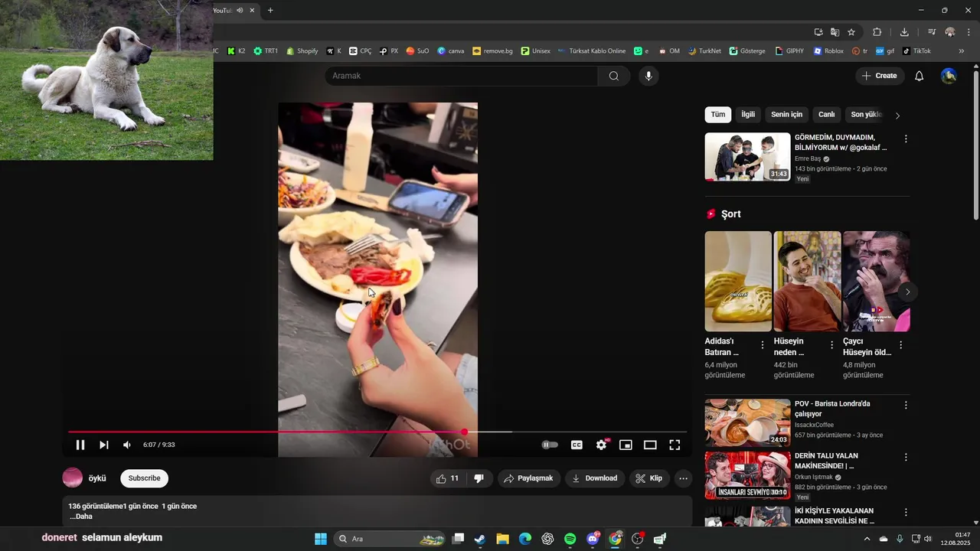Toggle closed captions (CC)
This screenshot has width=980, height=551.
(577, 445)
